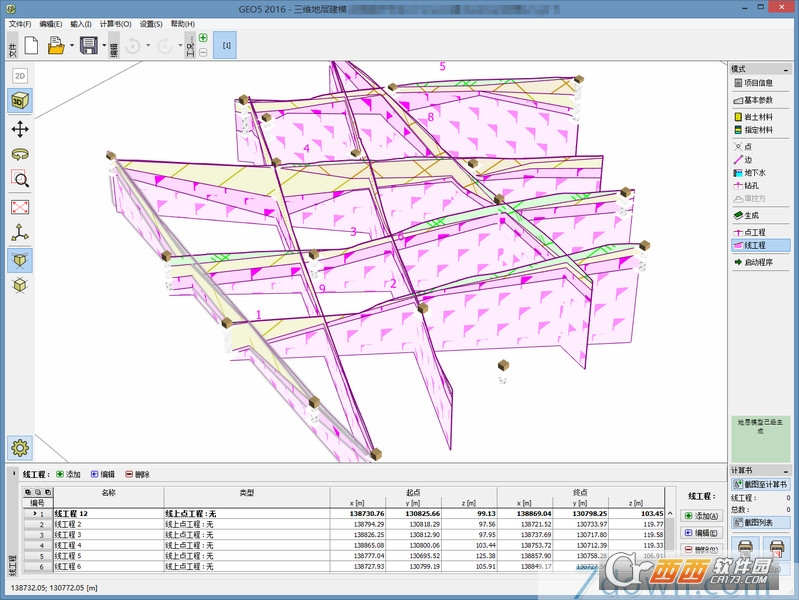Screen dimensions: 799x600
Task: Select the zoom window magnifier tool
Action: tap(20, 178)
